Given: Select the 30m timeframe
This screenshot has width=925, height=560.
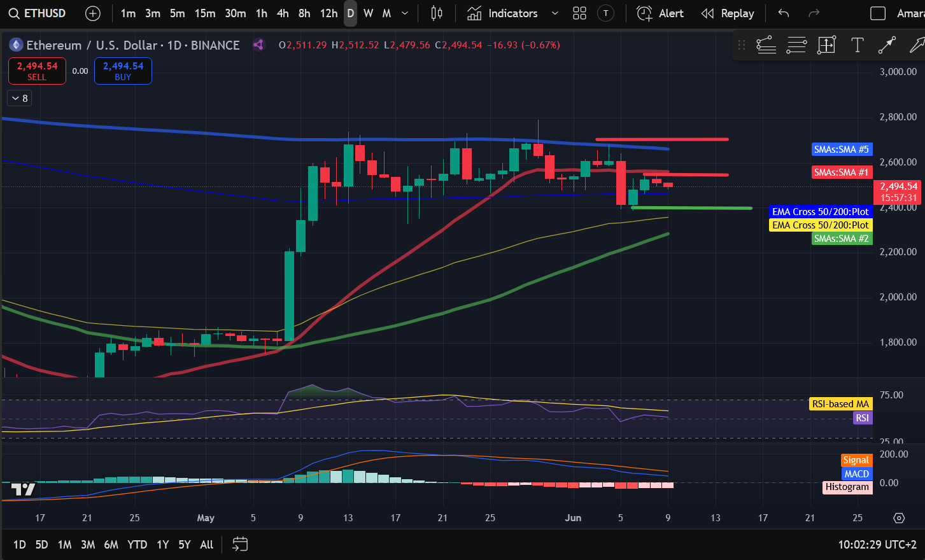Looking at the screenshot, I should [x=235, y=13].
